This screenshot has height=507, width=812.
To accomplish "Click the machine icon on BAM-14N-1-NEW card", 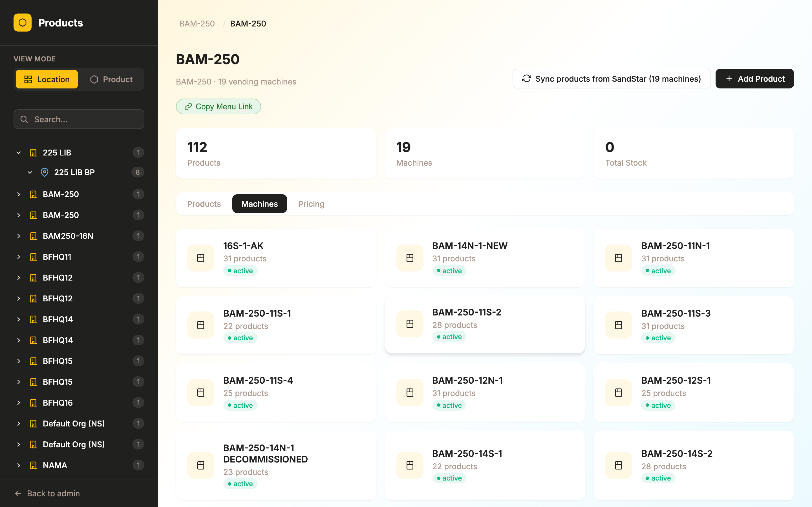I will click(x=410, y=258).
